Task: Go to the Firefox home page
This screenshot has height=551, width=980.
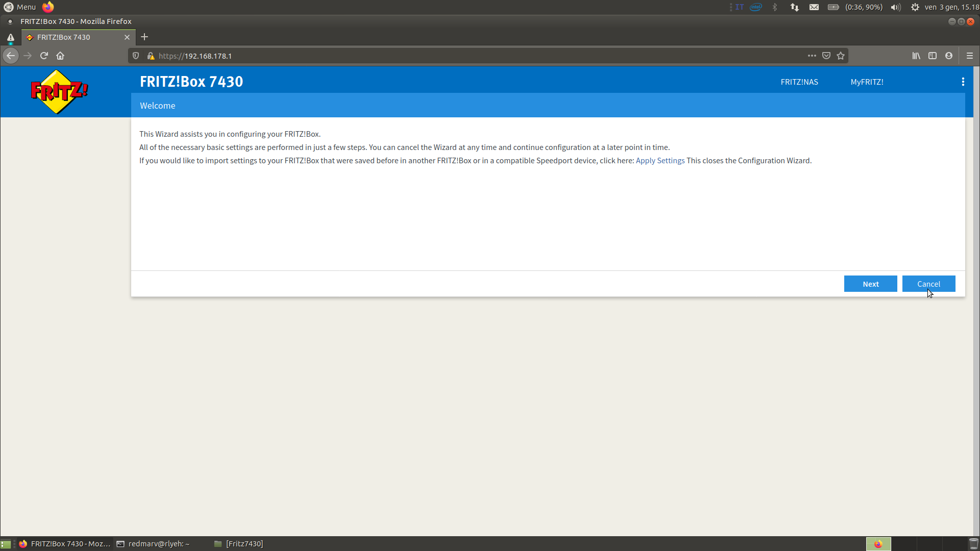Action: coord(60,56)
